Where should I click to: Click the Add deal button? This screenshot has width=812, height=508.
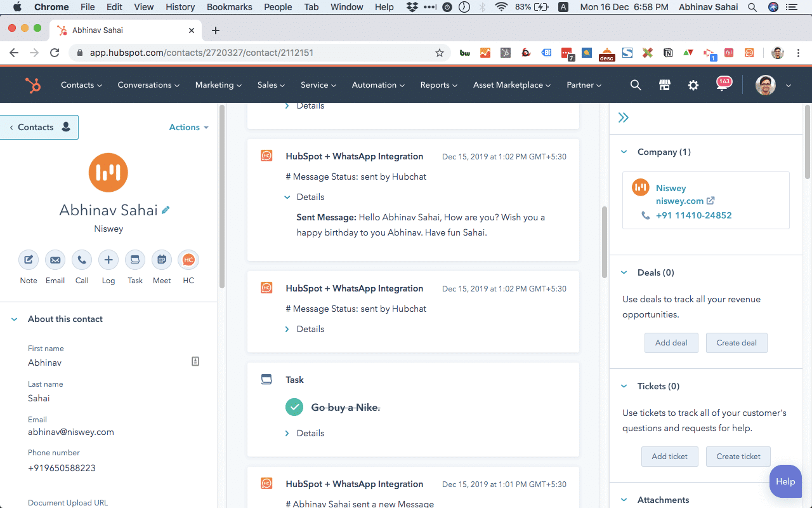pyautogui.click(x=671, y=343)
